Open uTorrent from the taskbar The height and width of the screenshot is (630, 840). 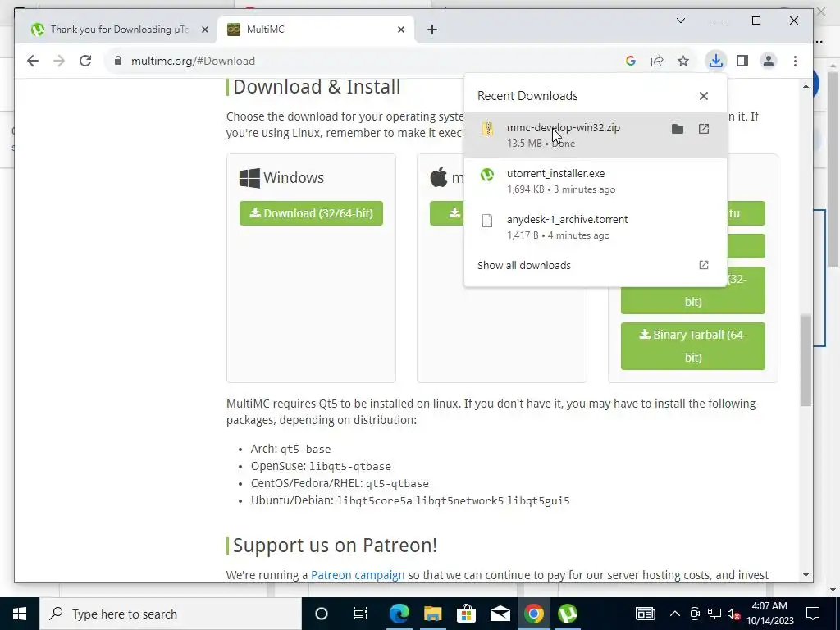click(x=568, y=614)
